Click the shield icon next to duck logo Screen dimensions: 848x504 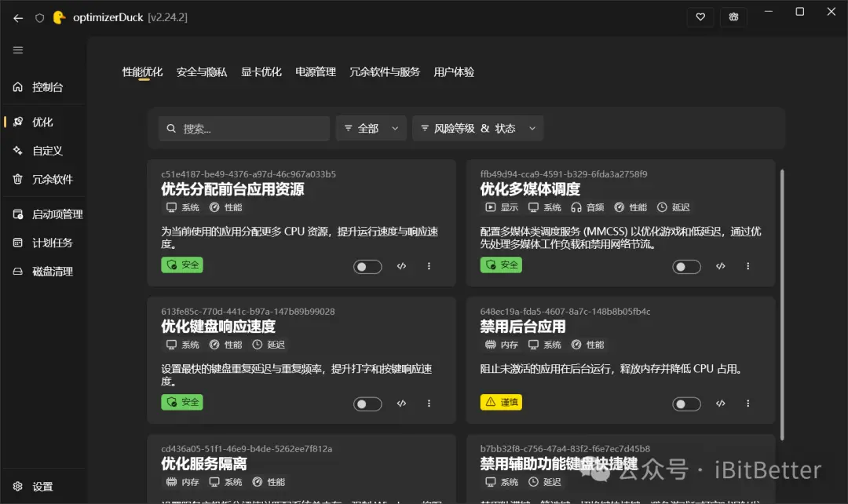[x=39, y=18]
